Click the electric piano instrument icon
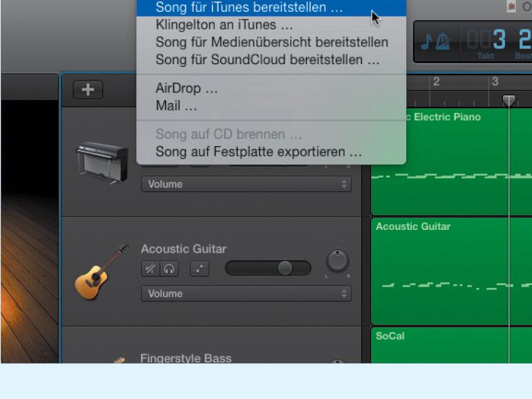 [102, 164]
